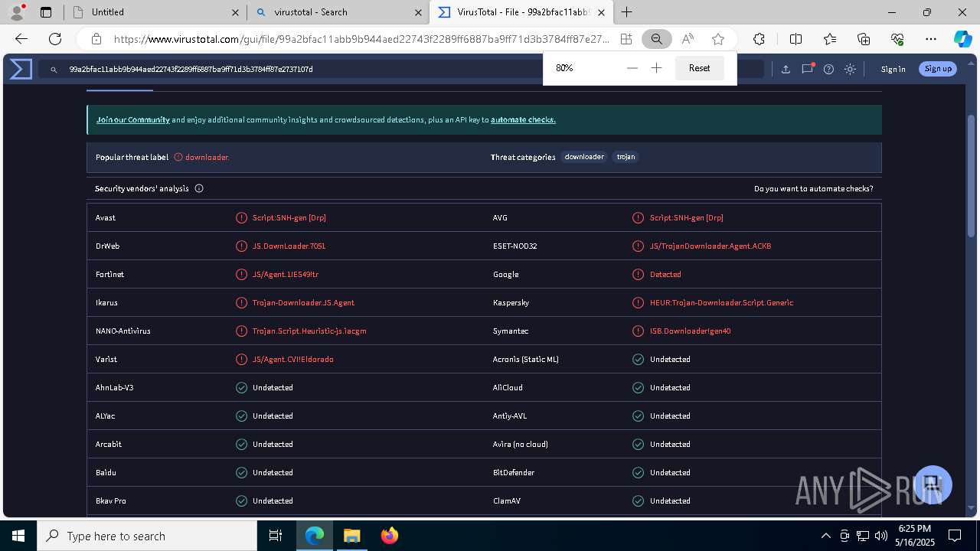Open the browser extensions icon
Viewport: 980px width, 551px height.
coord(759,39)
